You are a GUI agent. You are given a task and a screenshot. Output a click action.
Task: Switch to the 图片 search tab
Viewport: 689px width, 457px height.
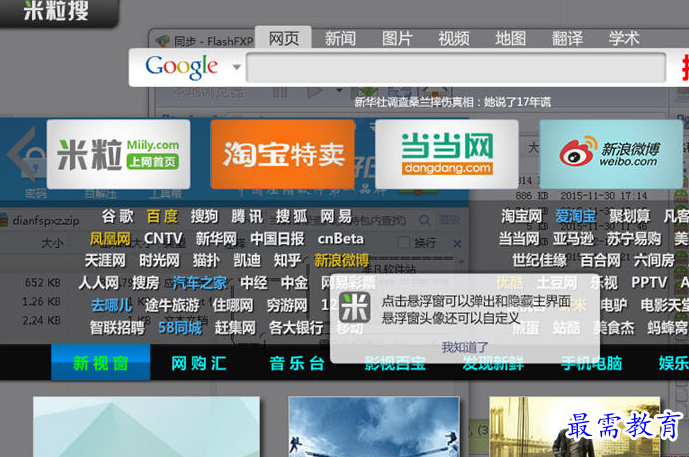[x=397, y=39]
